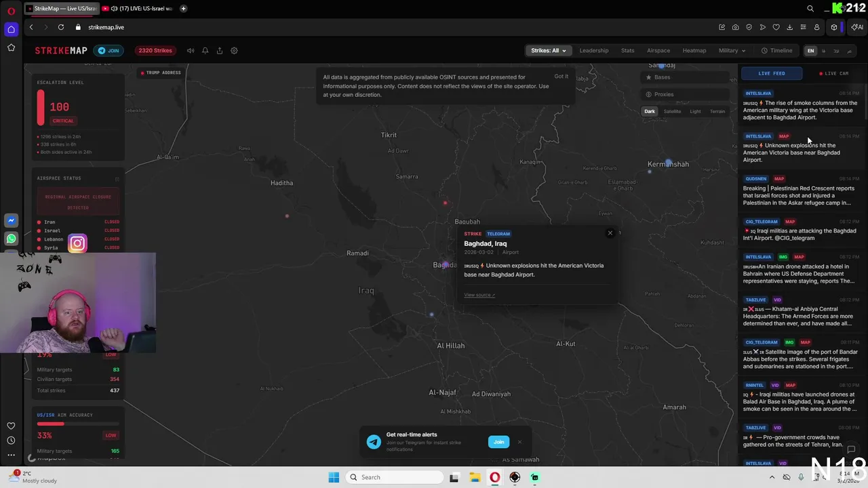Expand the Military dropdown menu
The height and width of the screenshot is (488, 868).
732,51
